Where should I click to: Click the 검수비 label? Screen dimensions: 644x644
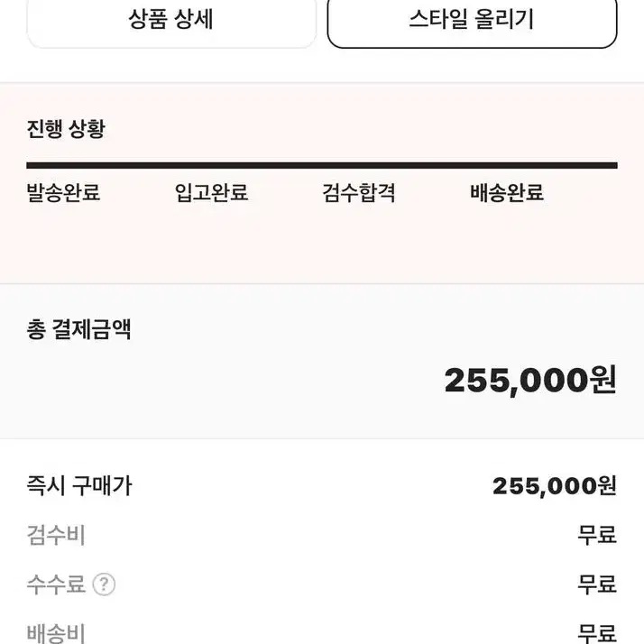click(56, 535)
